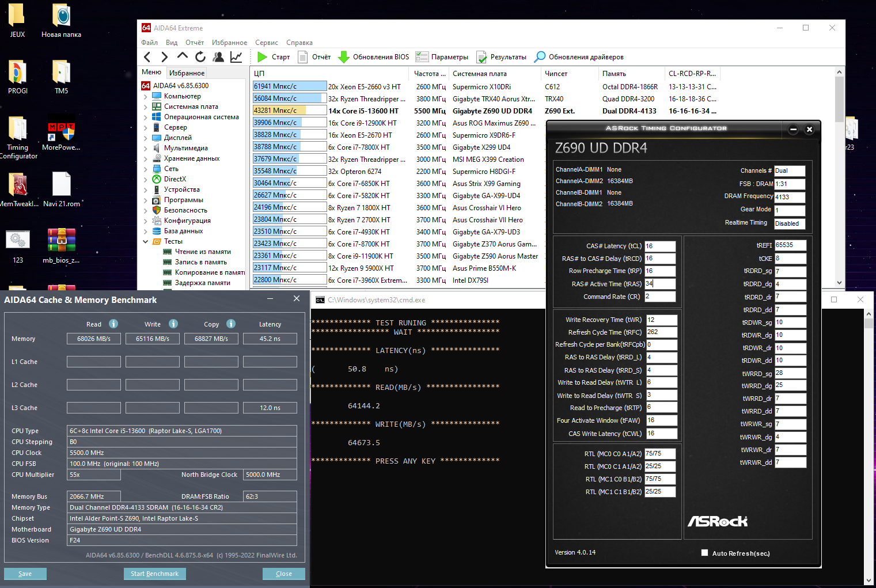
Task: Expand the Компьютер tree node
Action: [146, 97]
